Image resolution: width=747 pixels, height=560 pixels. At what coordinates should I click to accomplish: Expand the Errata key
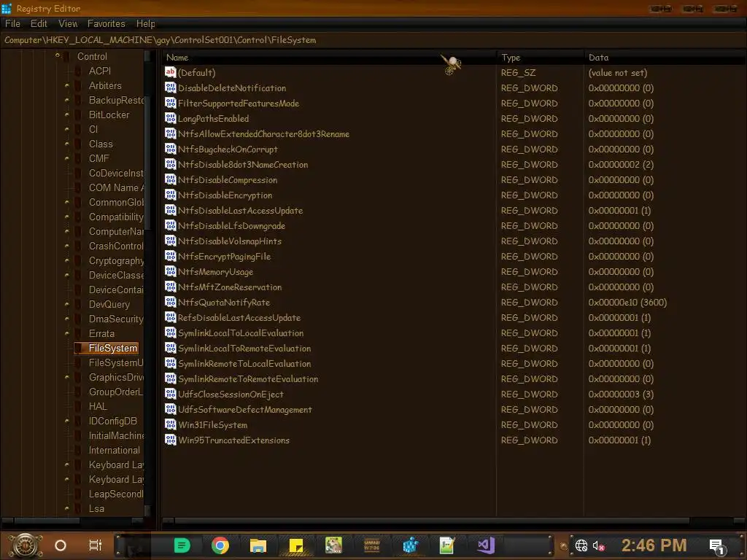coord(66,333)
